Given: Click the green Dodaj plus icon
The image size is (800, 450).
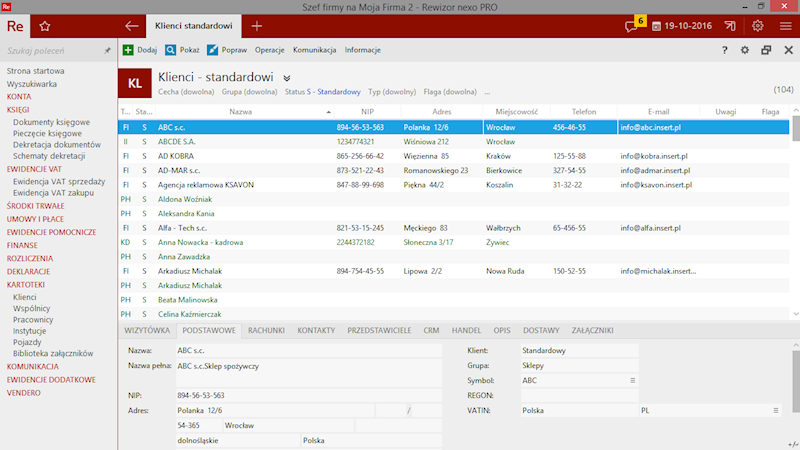Looking at the screenshot, I should click(x=128, y=50).
